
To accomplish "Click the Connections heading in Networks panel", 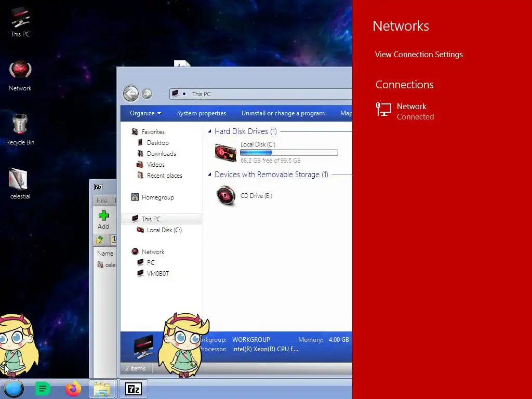I will tap(404, 84).
